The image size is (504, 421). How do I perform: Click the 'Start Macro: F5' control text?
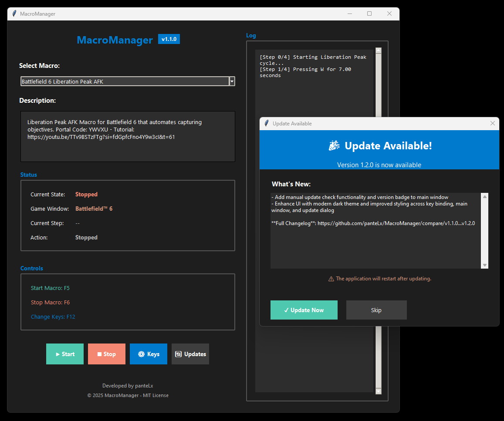point(50,288)
